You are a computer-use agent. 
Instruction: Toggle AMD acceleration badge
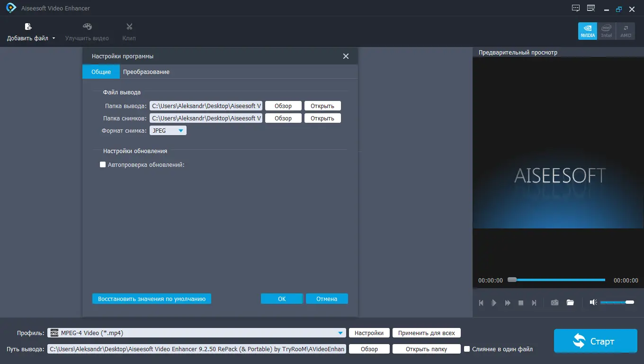(x=626, y=31)
